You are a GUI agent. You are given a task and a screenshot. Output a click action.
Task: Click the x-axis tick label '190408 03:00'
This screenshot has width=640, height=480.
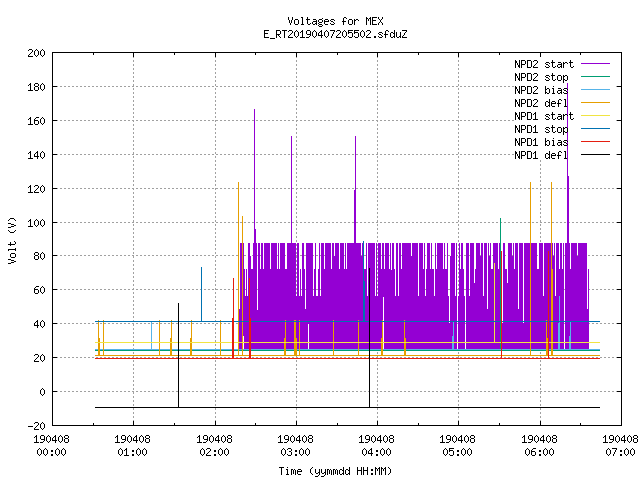(x=295, y=446)
